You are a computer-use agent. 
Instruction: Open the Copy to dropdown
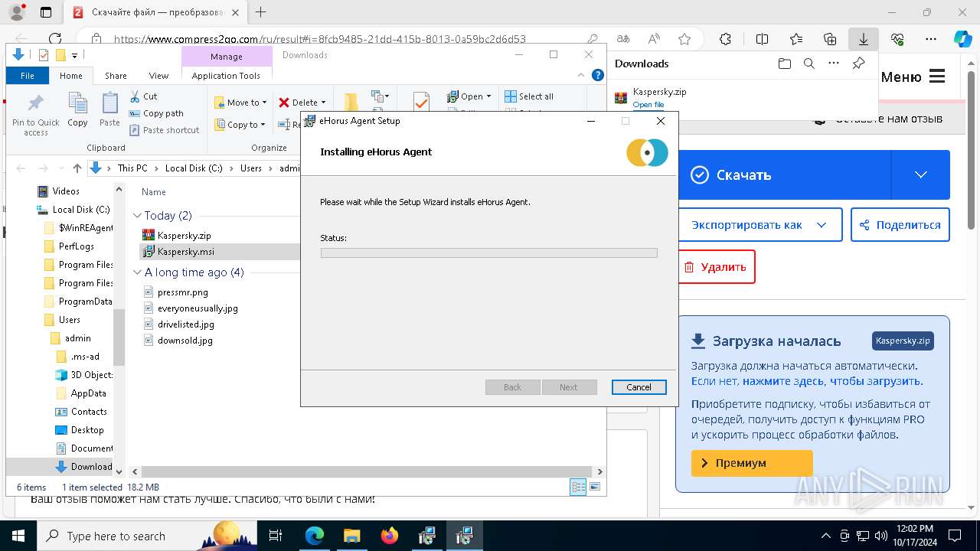239,125
